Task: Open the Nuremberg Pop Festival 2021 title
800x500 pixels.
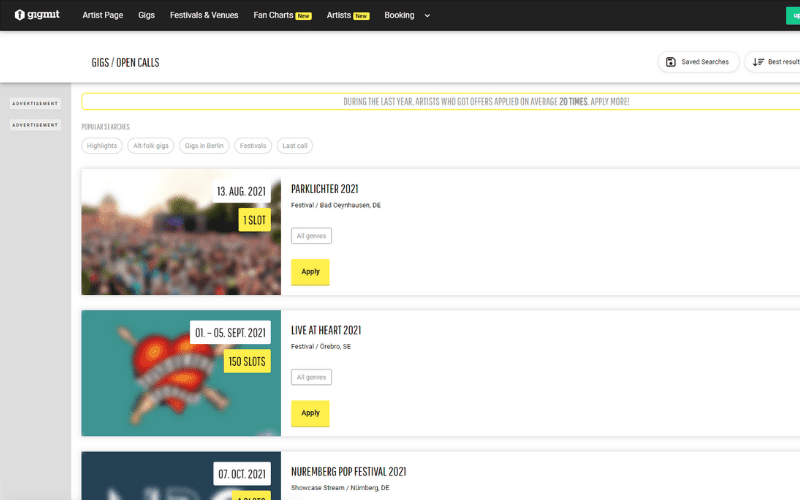Action: click(348, 472)
